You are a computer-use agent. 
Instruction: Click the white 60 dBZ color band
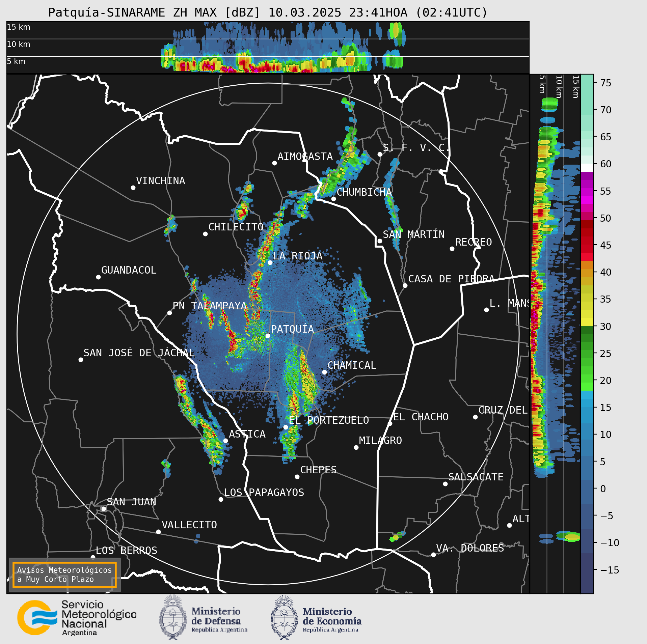(x=587, y=168)
